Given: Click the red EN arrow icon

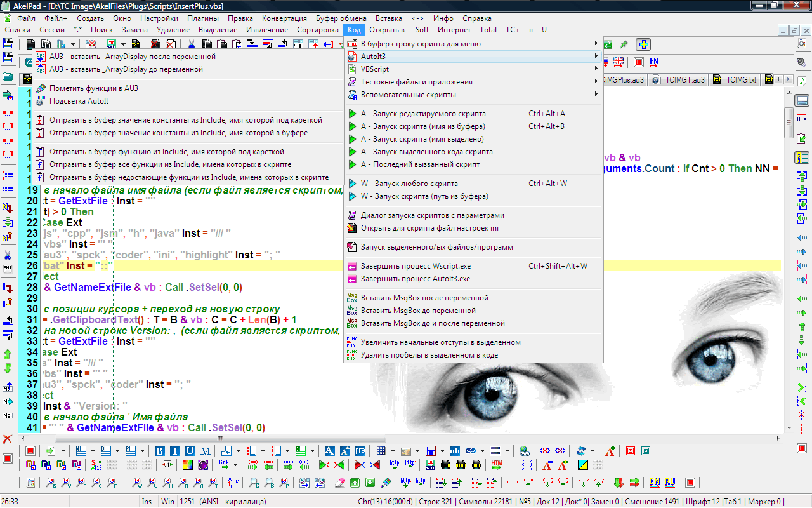Looking at the screenshot, I should (x=654, y=62).
